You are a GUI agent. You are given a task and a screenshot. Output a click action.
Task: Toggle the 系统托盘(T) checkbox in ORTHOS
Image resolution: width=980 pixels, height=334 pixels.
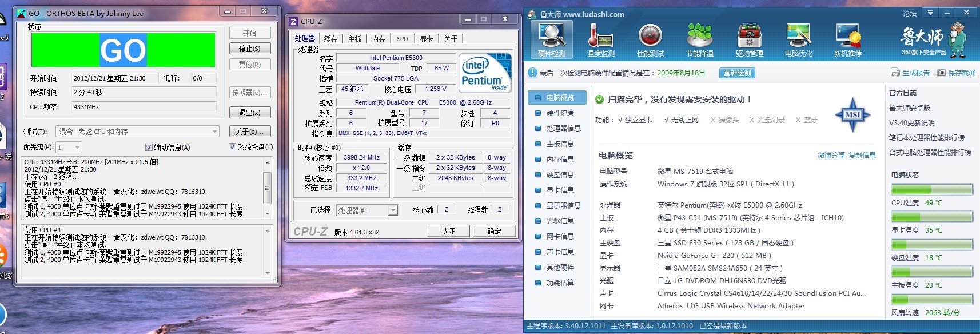pos(232,148)
